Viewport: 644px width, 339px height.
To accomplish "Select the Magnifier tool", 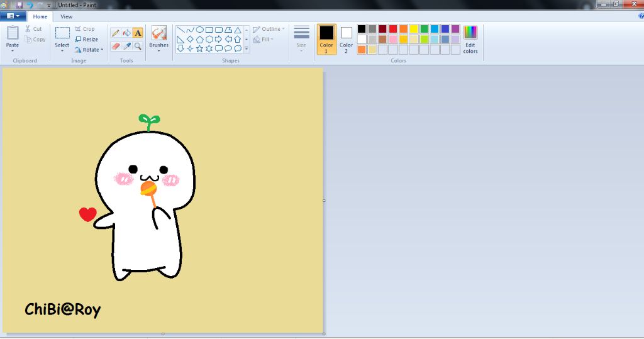I will point(138,46).
